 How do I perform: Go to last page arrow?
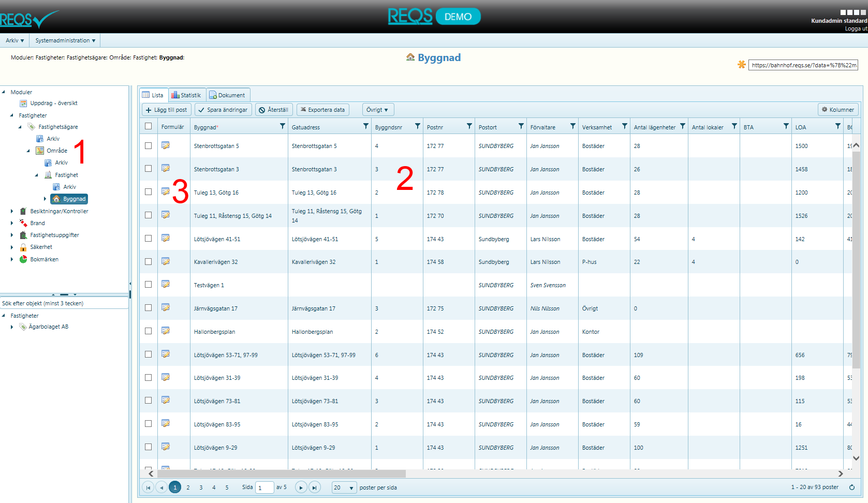314,487
